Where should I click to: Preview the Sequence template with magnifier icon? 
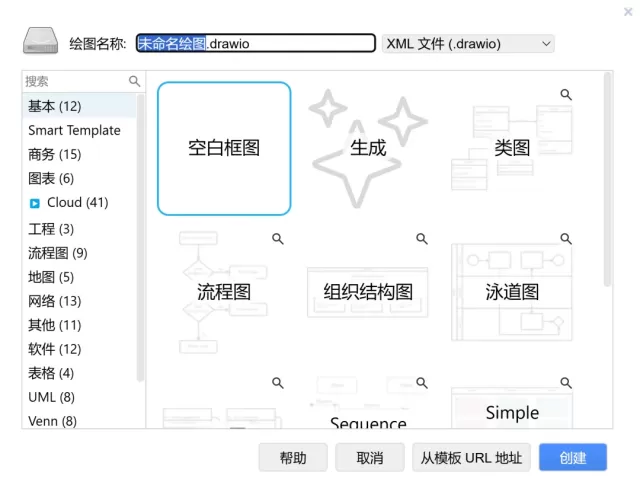(422, 383)
